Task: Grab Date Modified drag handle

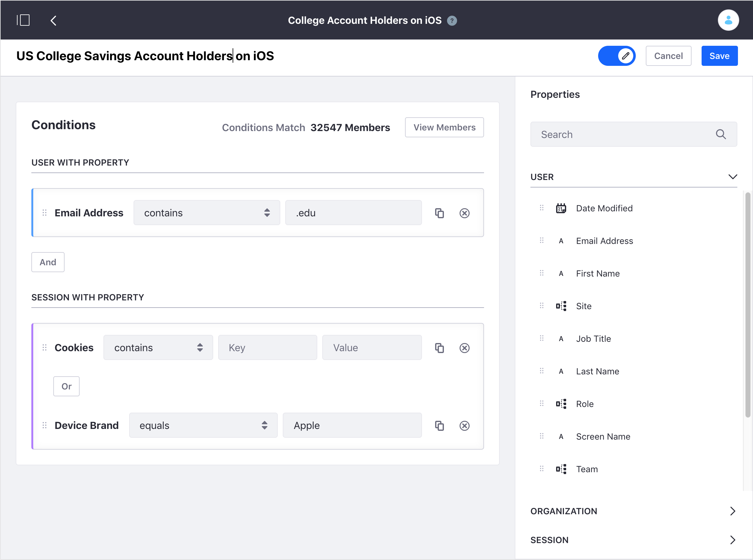Action: (541, 208)
